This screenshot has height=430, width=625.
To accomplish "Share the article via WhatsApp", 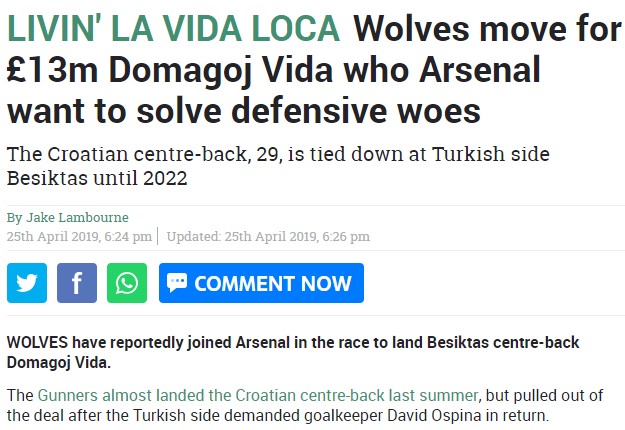I will click(127, 283).
